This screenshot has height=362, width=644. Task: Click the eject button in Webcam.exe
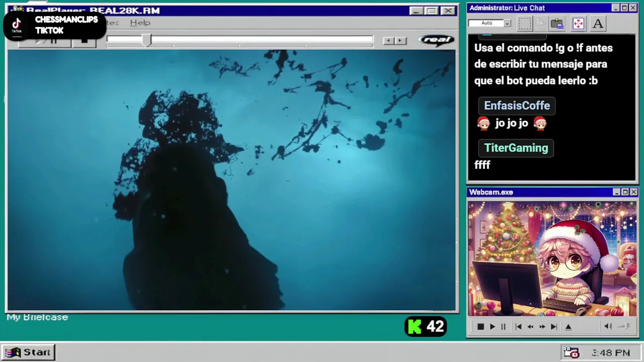tap(569, 327)
